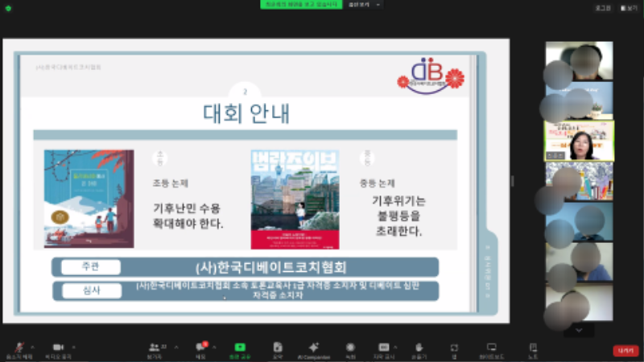Show captions with the CC icon
Image resolution: width=644 pixels, height=362 pixels.
(384, 348)
